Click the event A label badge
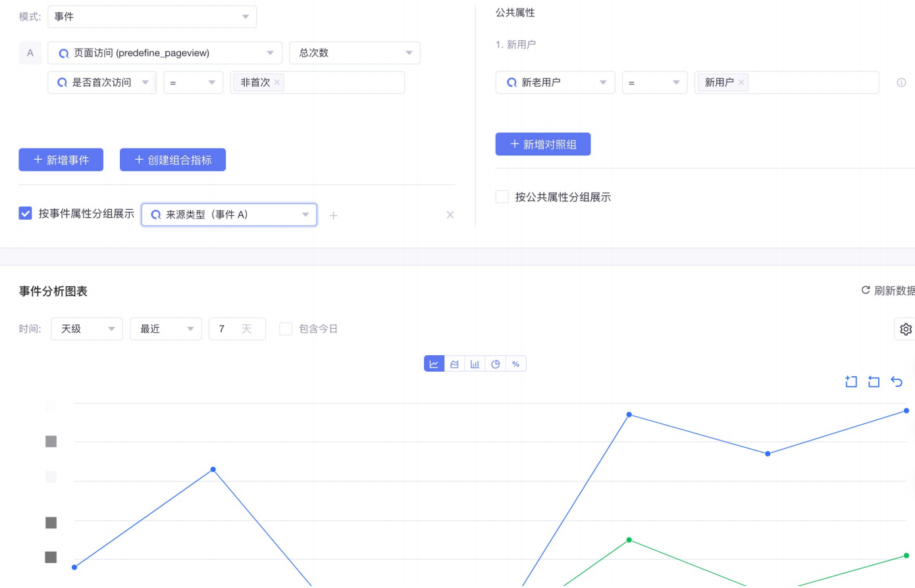Screen dimensions: 915x588 [x=30, y=53]
